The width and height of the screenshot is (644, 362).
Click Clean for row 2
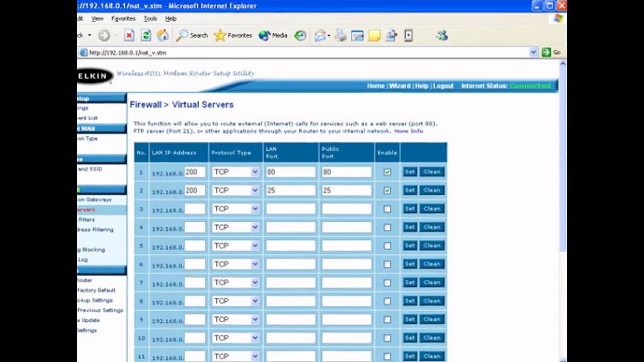(432, 191)
